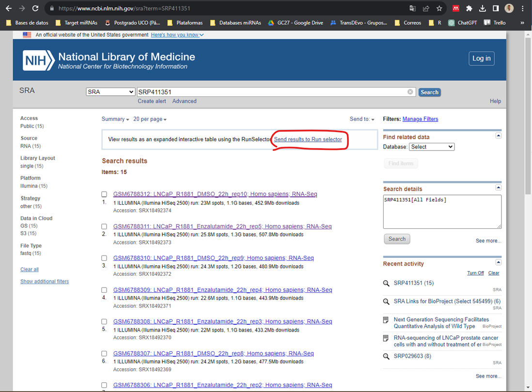Click in the Search details text box

coord(442,211)
